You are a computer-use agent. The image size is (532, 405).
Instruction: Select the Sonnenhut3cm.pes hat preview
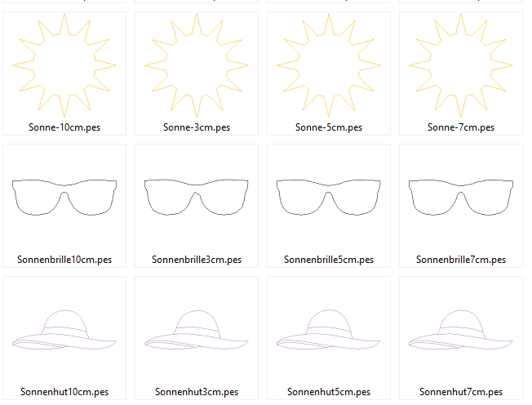pyautogui.click(x=197, y=331)
